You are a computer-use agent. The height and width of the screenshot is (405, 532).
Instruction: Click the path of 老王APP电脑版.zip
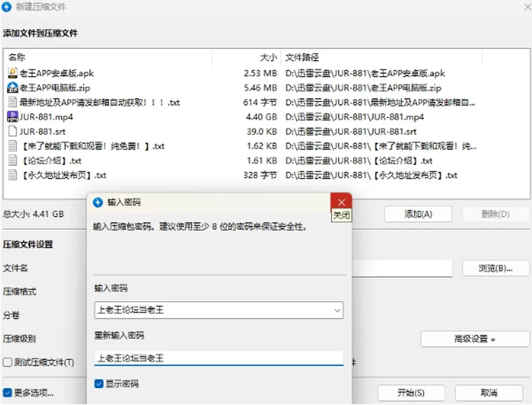pyautogui.click(x=363, y=88)
